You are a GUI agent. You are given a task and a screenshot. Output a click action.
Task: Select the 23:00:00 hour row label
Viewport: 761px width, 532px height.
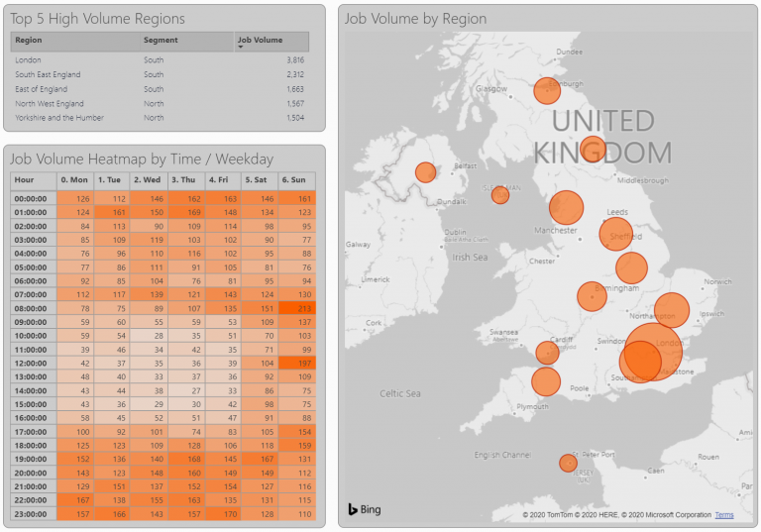pyautogui.click(x=32, y=515)
